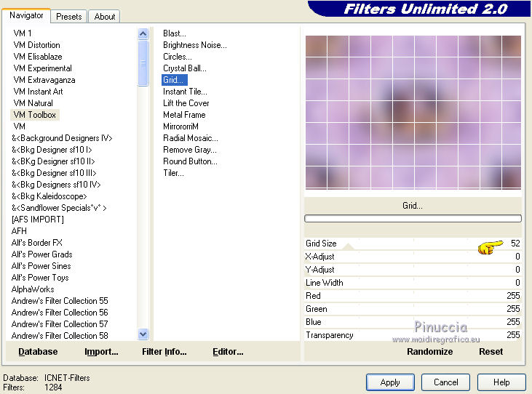Open the About tab

pyautogui.click(x=105, y=17)
